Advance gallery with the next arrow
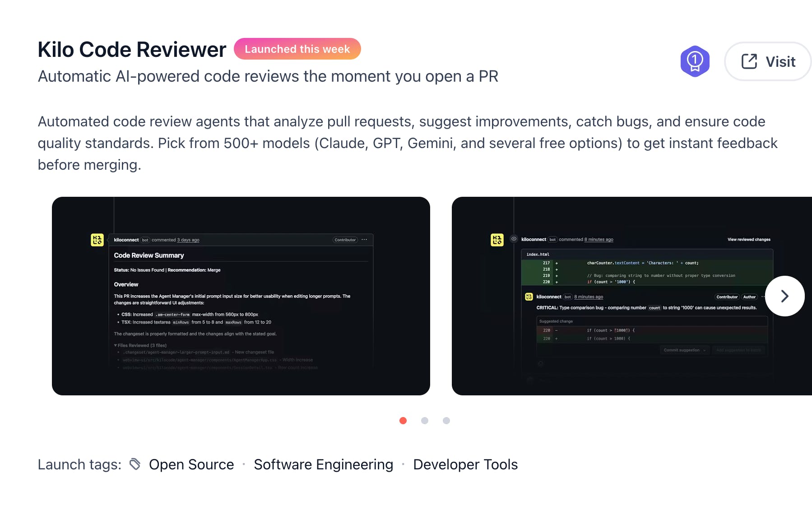 784,296
